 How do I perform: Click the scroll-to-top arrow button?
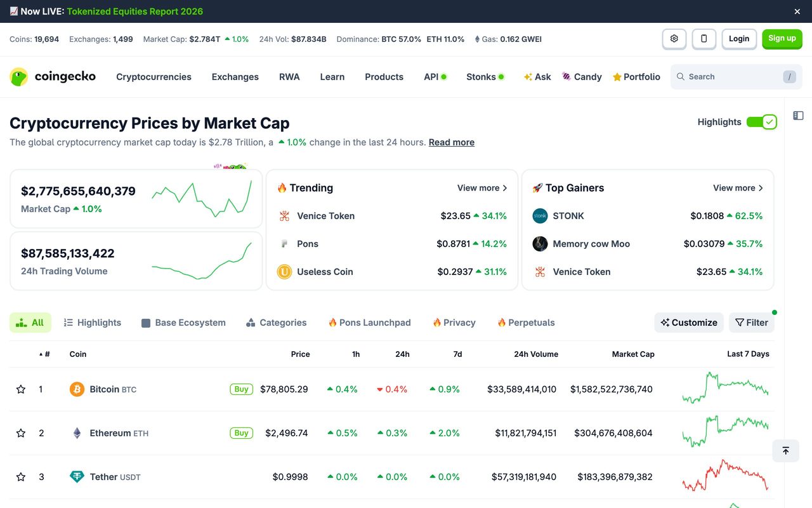coord(785,450)
